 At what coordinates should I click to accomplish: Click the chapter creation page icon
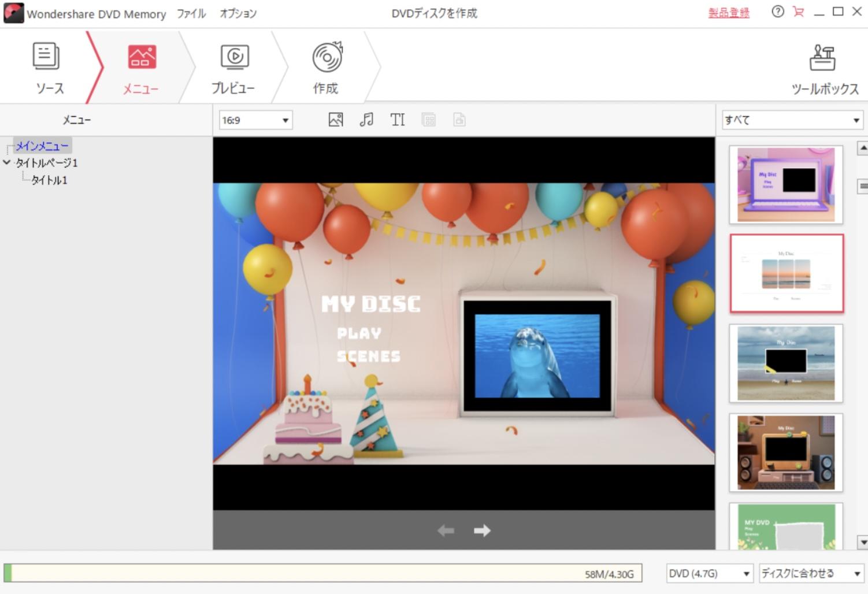pos(459,120)
